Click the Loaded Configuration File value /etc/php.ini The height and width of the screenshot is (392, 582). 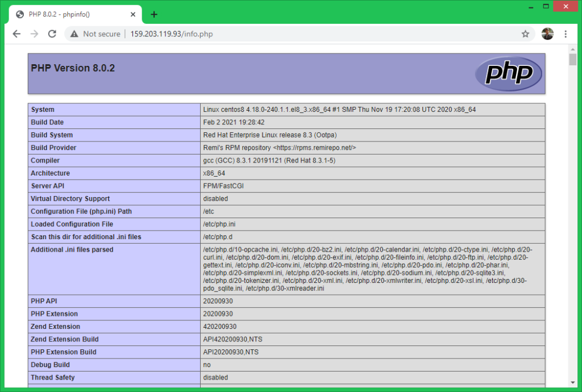pyautogui.click(x=219, y=224)
